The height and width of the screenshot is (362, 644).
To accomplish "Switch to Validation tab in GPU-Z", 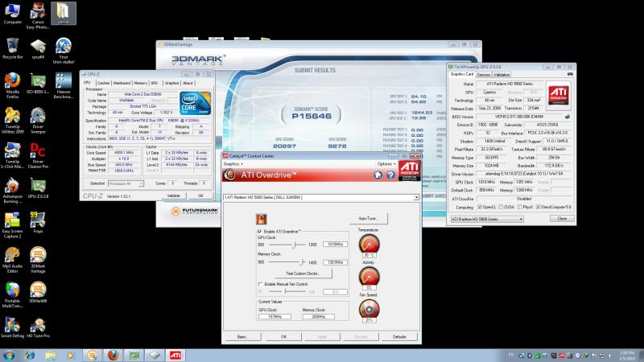I will (502, 75).
